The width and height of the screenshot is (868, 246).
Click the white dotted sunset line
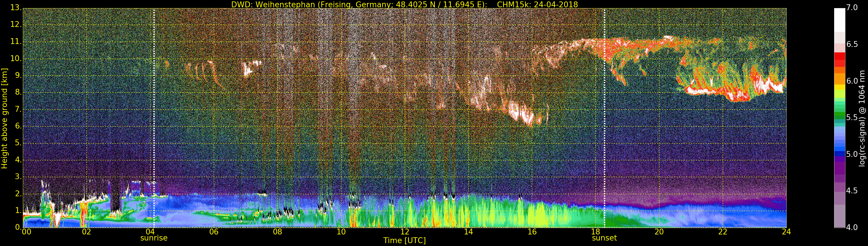604,118
